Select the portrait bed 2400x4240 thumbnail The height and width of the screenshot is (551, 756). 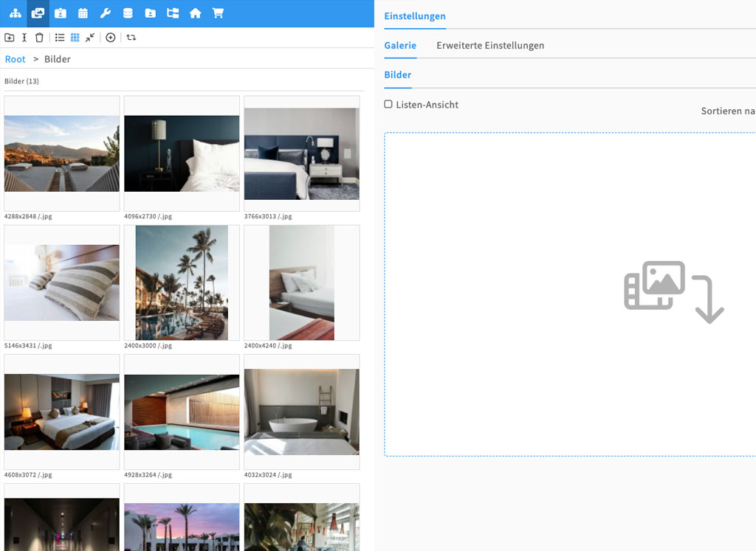pyautogui.click(x=302, y=283)
